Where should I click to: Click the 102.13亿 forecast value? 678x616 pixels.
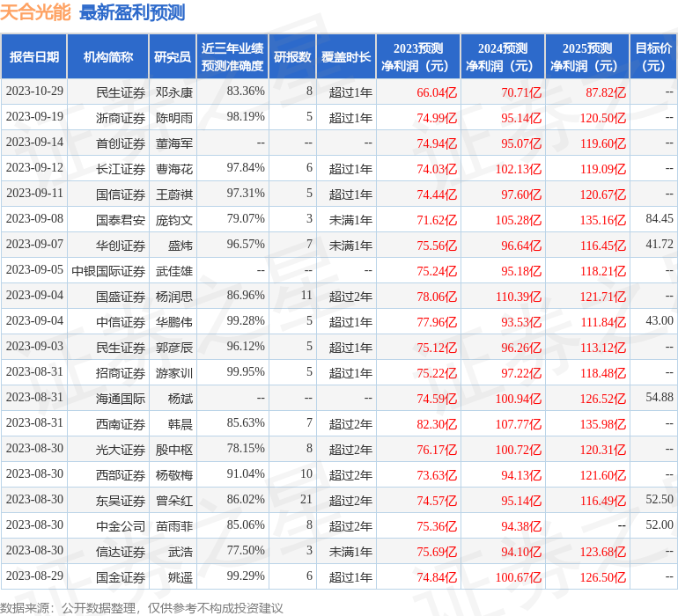pyautogui.click(x=519, y=169)
